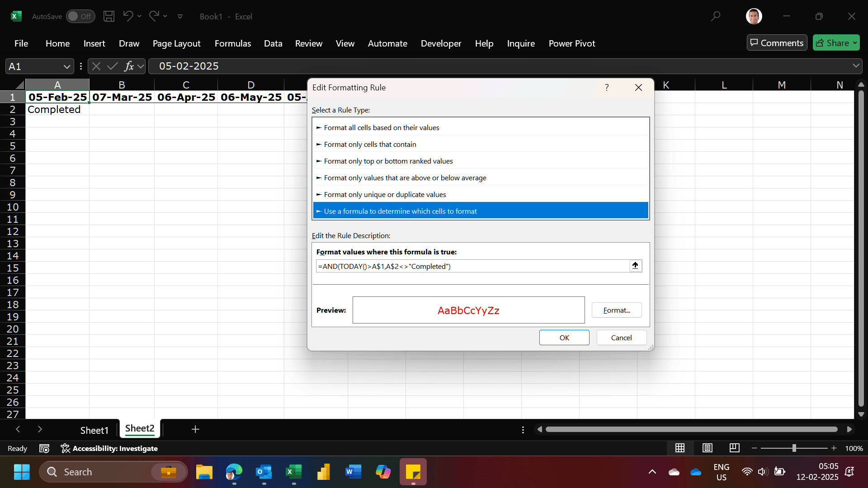The image size is (868, 488).
Task: Click the collapse dialog range selector icon
Action: (635, 266)
